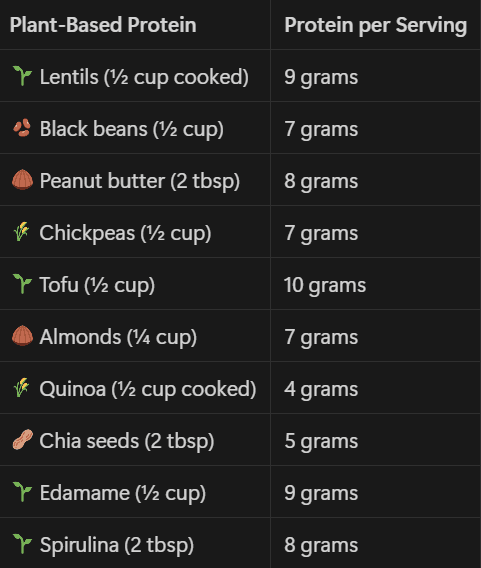
Task: Click the rice plant icon beside Quinoa
Action: coord(22,388)
